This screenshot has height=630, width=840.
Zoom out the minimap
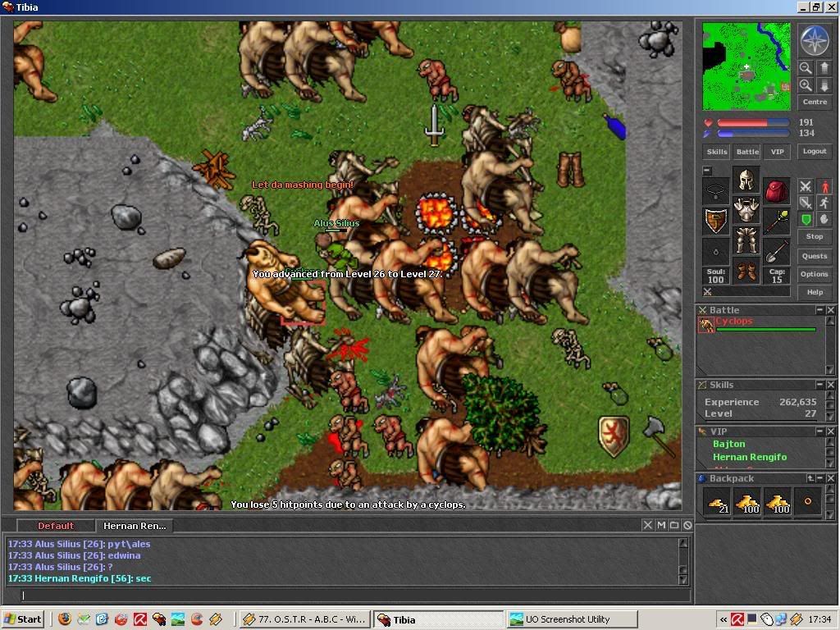click(806, 68)
